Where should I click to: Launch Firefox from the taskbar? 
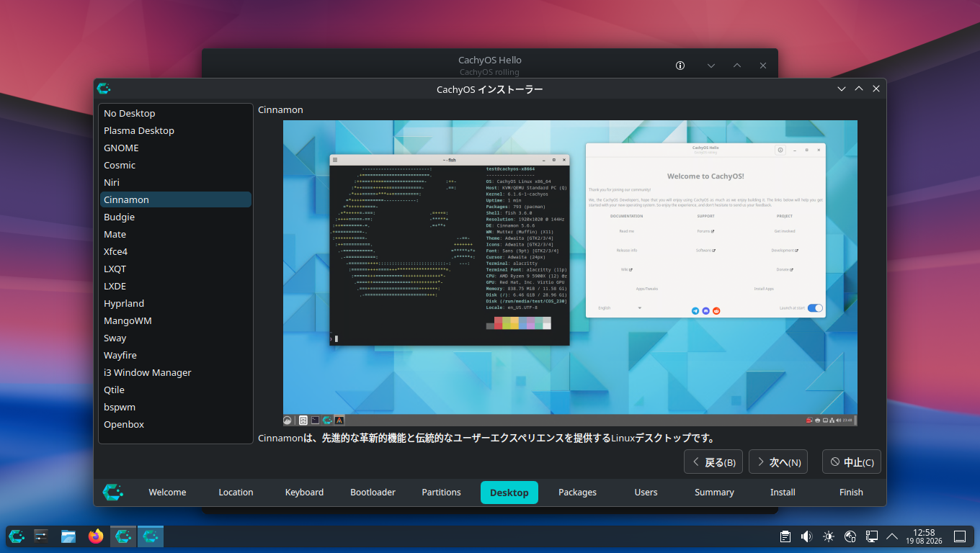tap(96, 536)
